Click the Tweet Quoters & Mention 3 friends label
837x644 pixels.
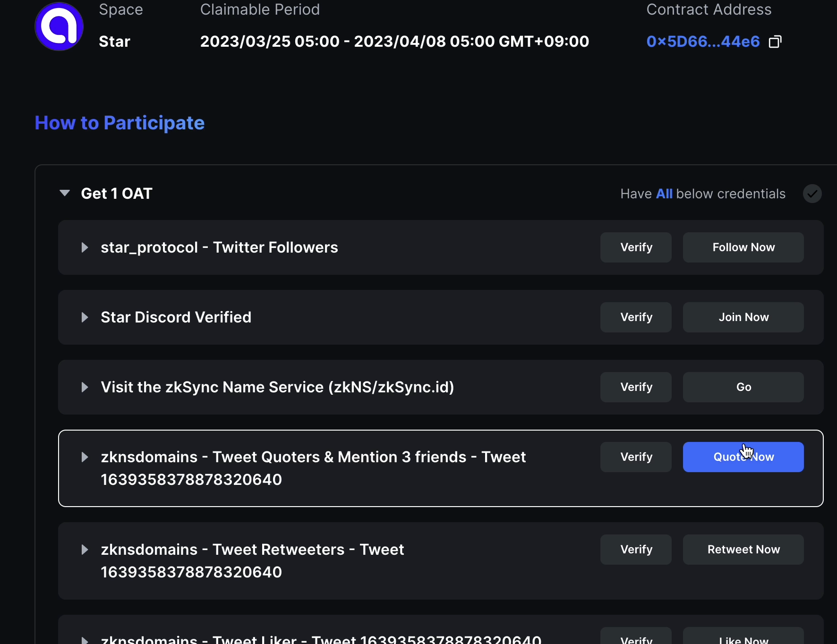click(x=313, y=468)
